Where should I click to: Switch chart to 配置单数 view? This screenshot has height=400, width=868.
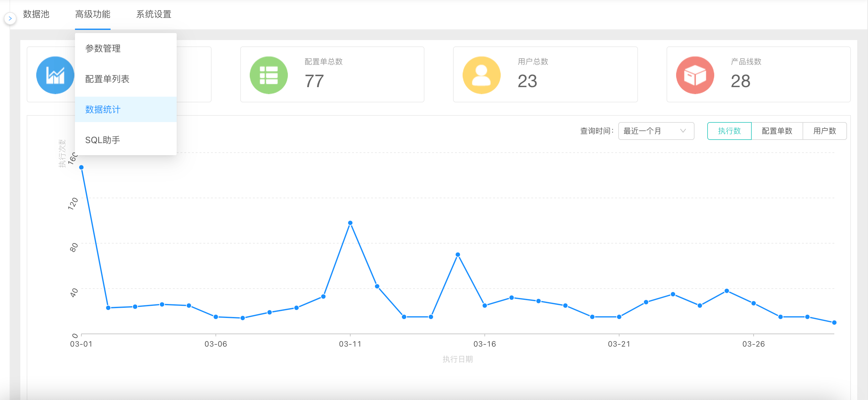pyautogui.click(x=777, y=131)
